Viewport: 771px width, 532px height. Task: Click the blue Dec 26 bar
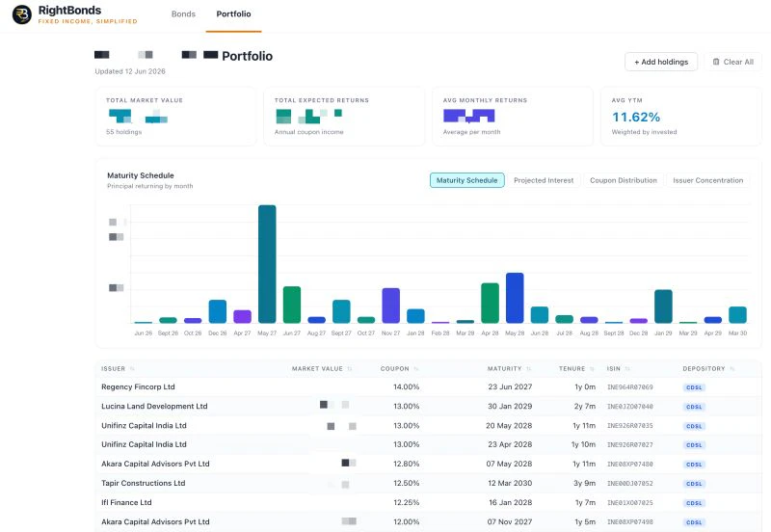click(x=218, y=311)
